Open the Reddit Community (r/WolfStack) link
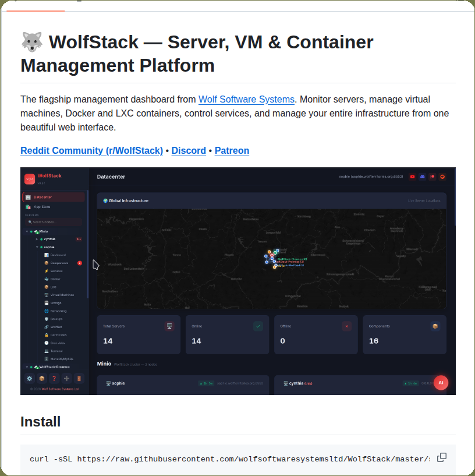 point(91,150)
